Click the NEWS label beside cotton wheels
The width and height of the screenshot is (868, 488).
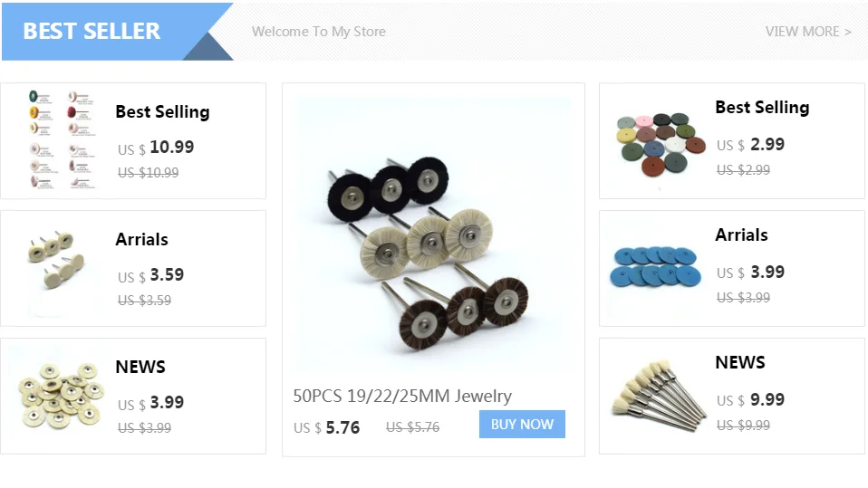[x=140, y=367]
